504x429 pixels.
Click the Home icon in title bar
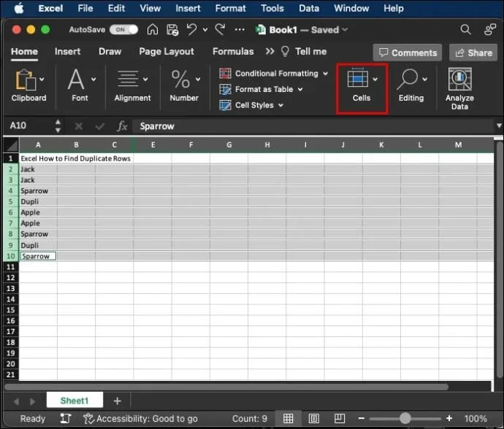click(x=153, y=30)
